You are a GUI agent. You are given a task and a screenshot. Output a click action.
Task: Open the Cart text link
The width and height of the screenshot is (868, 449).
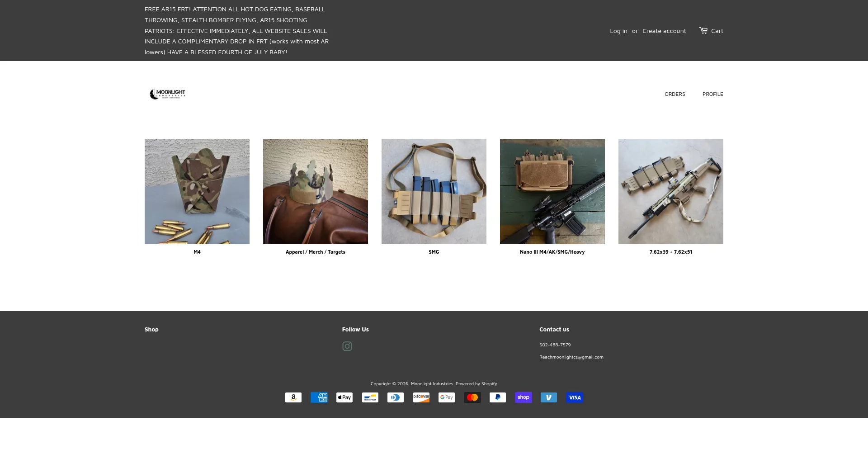pyautogui.click(x=717, y=31)
